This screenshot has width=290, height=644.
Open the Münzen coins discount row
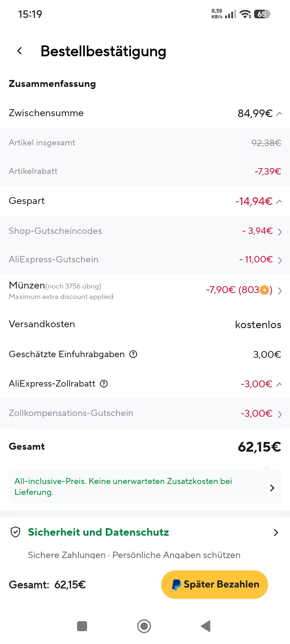click(x=145, y=290)
